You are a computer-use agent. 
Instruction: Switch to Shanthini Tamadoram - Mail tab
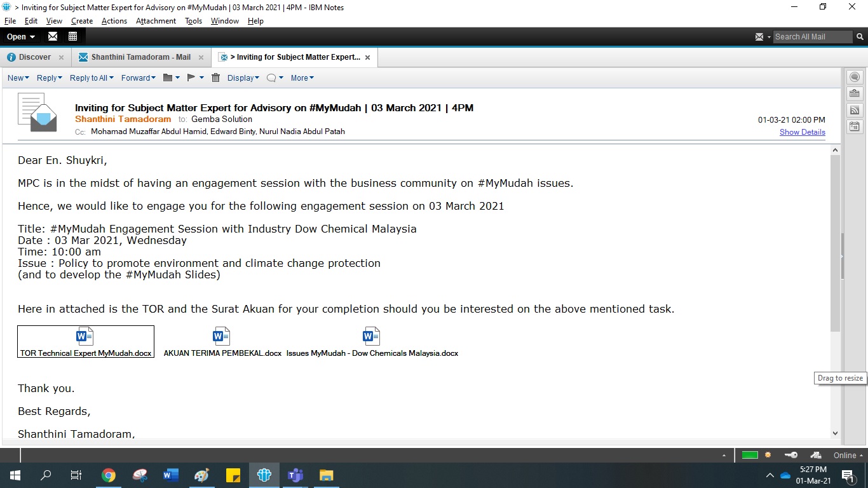(140, 57)
